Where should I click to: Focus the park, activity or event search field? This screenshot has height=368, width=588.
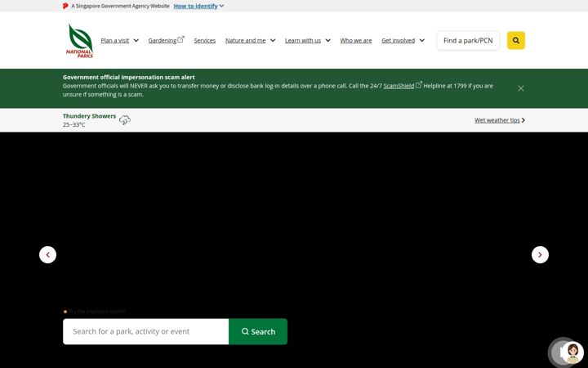(x=146, y=331)
